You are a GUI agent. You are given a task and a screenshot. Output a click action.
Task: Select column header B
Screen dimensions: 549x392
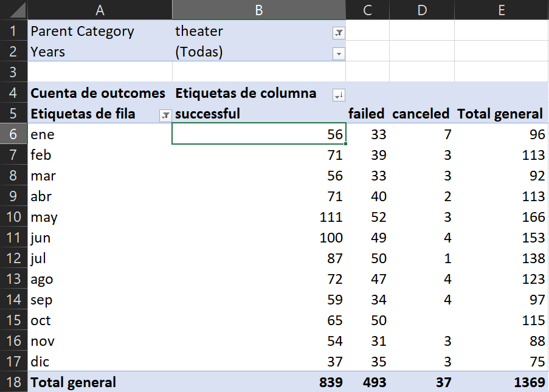[258, 10]
